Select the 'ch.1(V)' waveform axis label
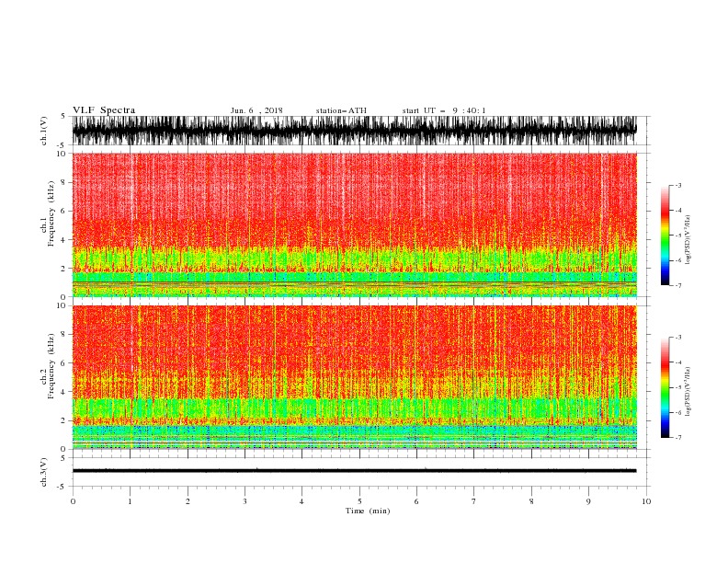The image size is (728, 563). 44,131
